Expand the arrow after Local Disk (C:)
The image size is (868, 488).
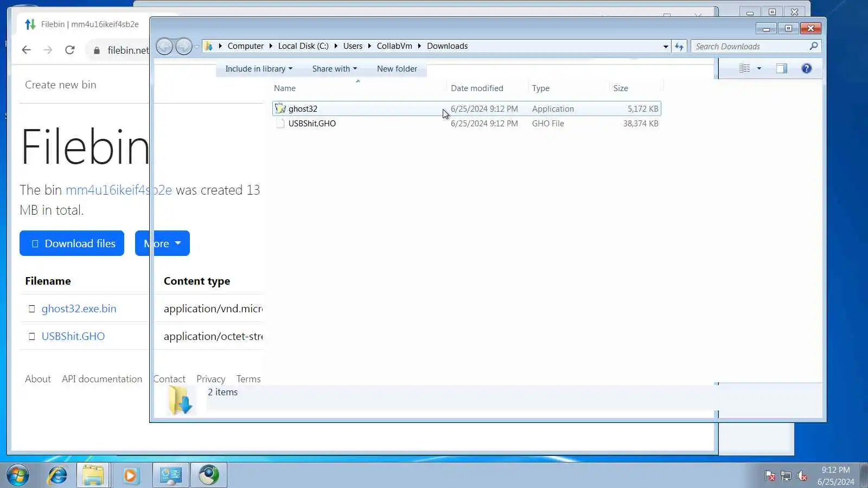336,46
